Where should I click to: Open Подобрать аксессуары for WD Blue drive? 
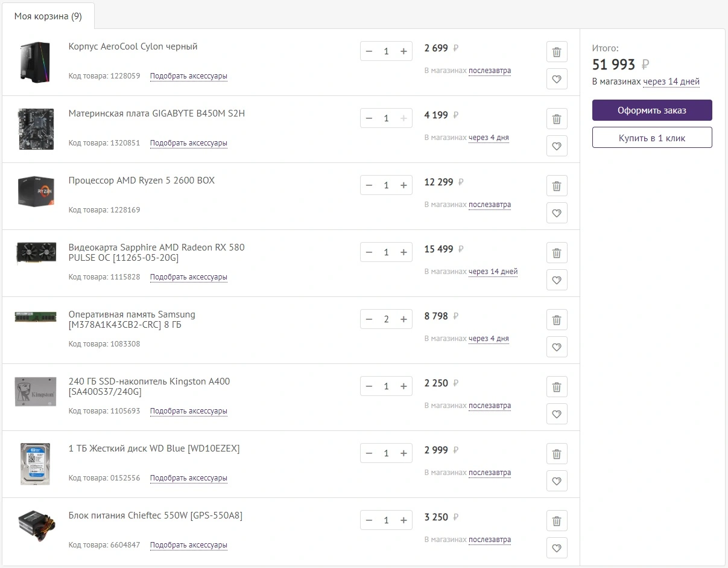(x=189, y=478)
